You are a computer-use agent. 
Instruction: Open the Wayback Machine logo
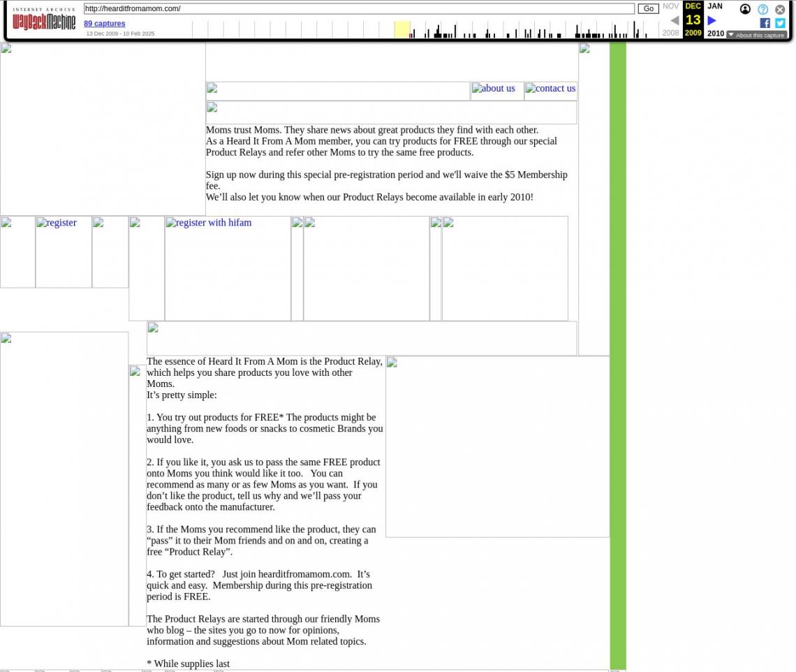click(44, 20)
